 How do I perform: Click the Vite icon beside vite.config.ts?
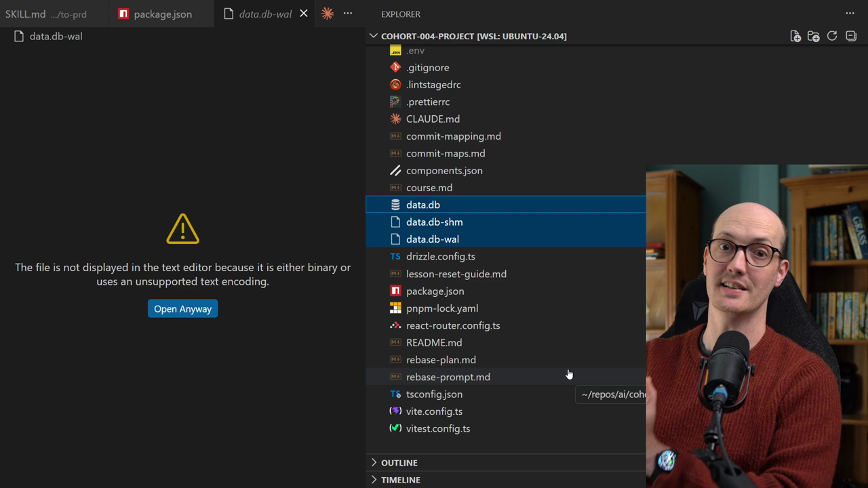pos(395,411)
